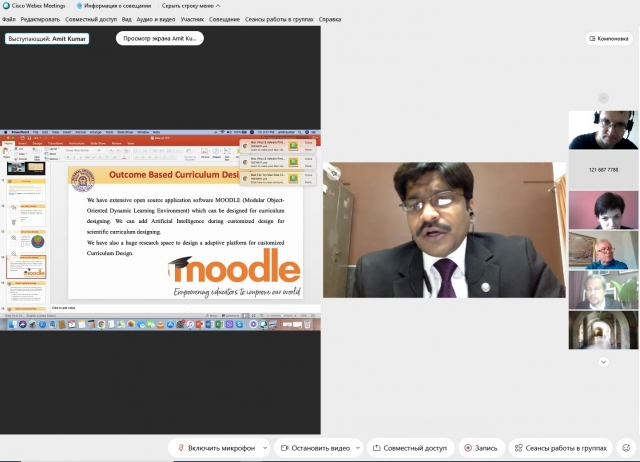The height and width of the screenshot is (462, 640).
Task: Open the Cisco Webex Meetings logo icon
Action: (x=6, y=6)
